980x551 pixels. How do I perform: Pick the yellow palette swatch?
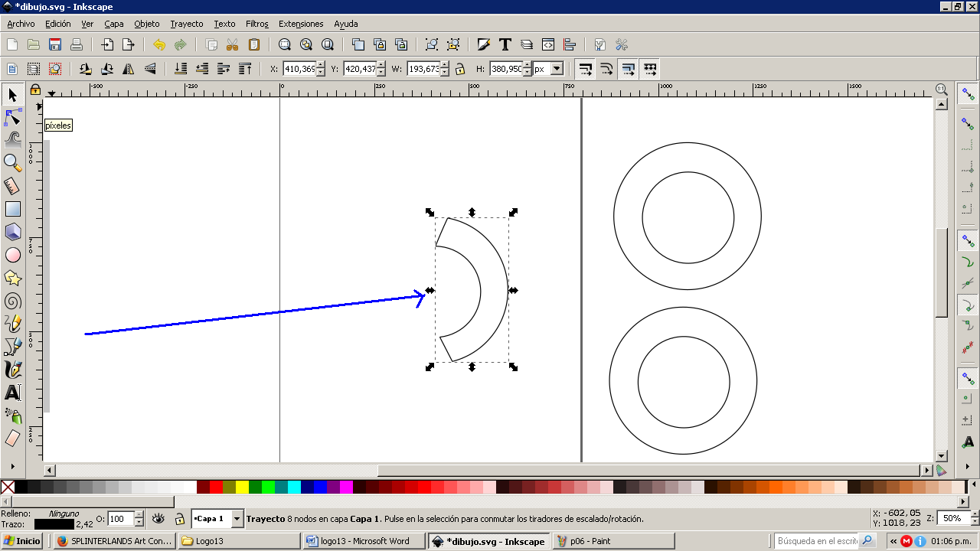tap(242, 487)
